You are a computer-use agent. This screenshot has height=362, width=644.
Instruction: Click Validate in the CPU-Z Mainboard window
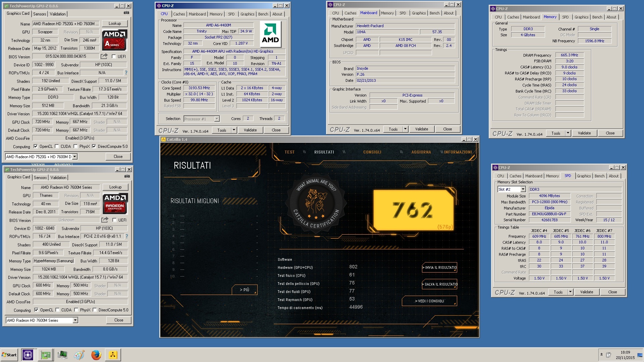(422, 129)
